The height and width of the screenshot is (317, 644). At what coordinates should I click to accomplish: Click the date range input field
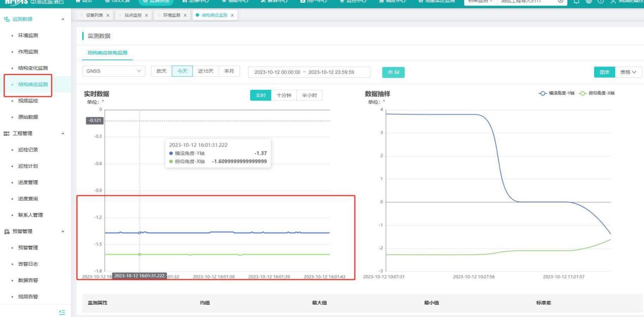click(x=309, y=72)
